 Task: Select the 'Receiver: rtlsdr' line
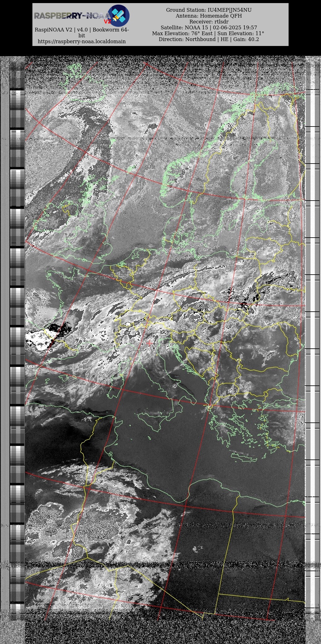(209, 22)
